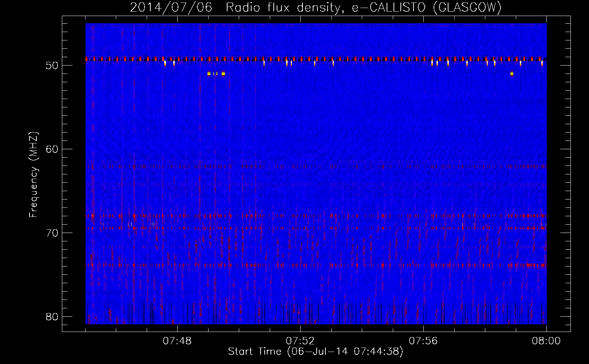This screenshot has width=589, height=364.
Task: Click the 'Start Time (06-Jul-14 07:44:38)' label
Action: pos(316,352)
